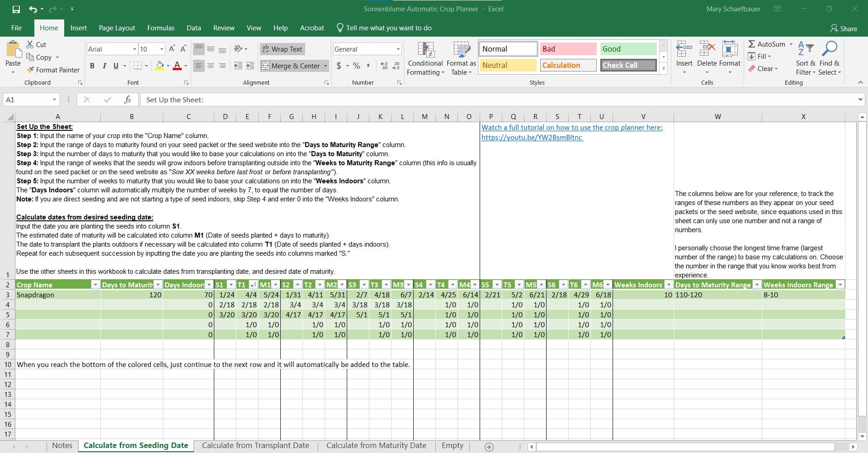Toggle italic formatting
Image resolution: width=868 pixels, height=453 pixels.
coord(104,66)
